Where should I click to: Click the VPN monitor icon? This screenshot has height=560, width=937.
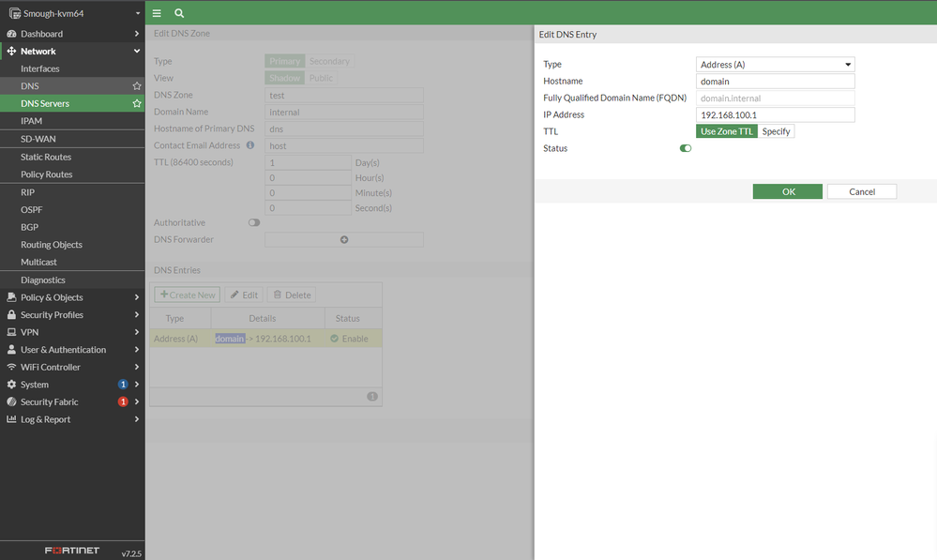tap(11, 332)
